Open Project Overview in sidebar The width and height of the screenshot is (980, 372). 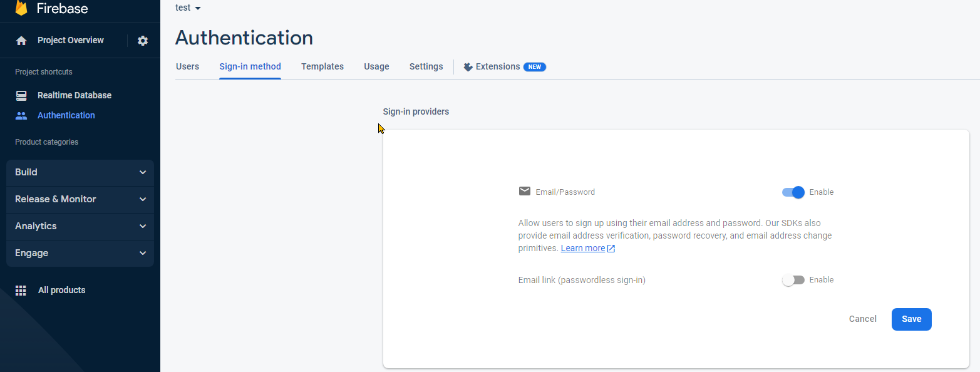[x=71, y=41]
